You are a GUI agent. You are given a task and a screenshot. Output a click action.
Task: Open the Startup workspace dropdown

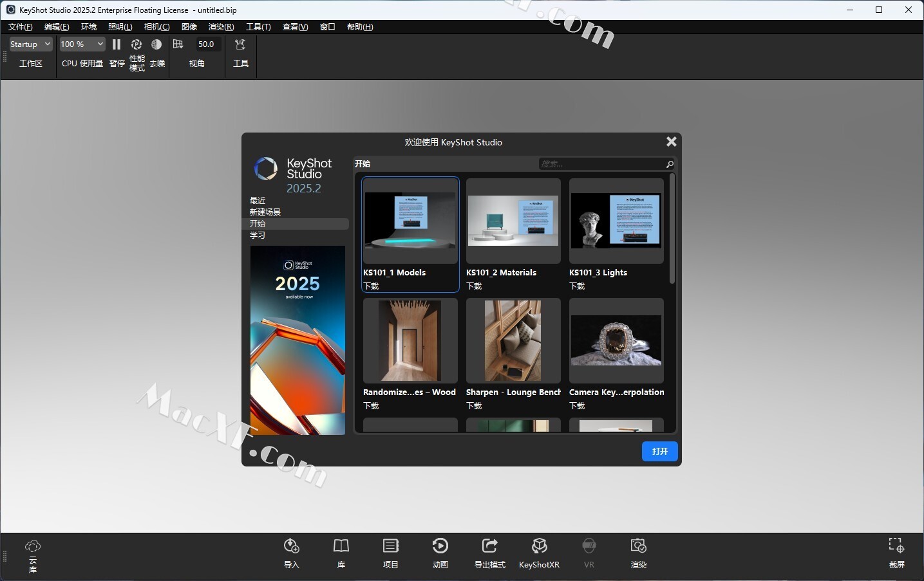click(30, 44)
